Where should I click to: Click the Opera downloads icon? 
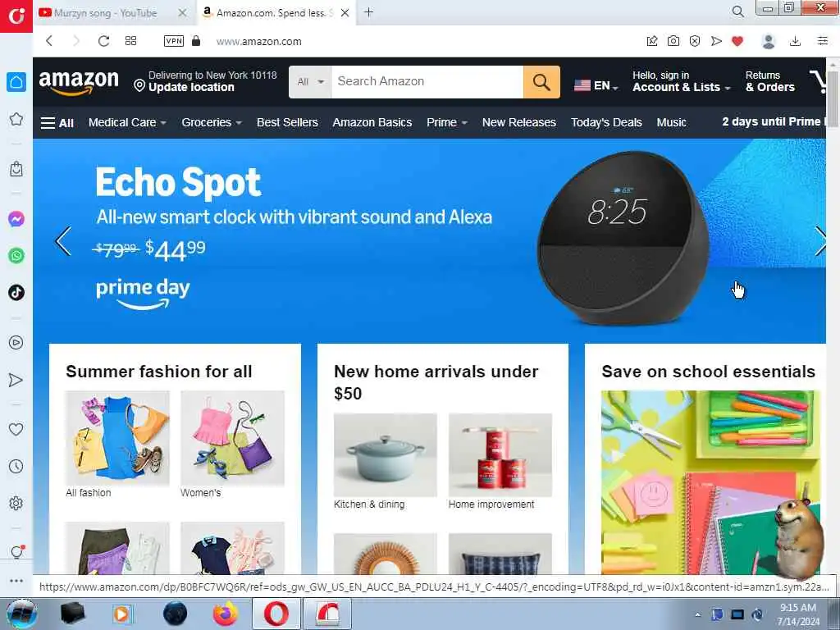pyautogui.click(x=795, y=41)
